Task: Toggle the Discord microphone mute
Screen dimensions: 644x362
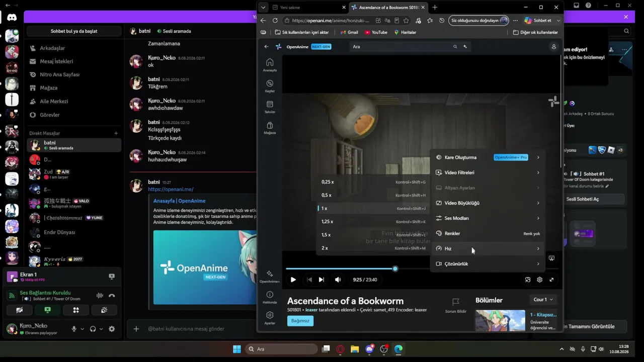Action: point(74,329)
